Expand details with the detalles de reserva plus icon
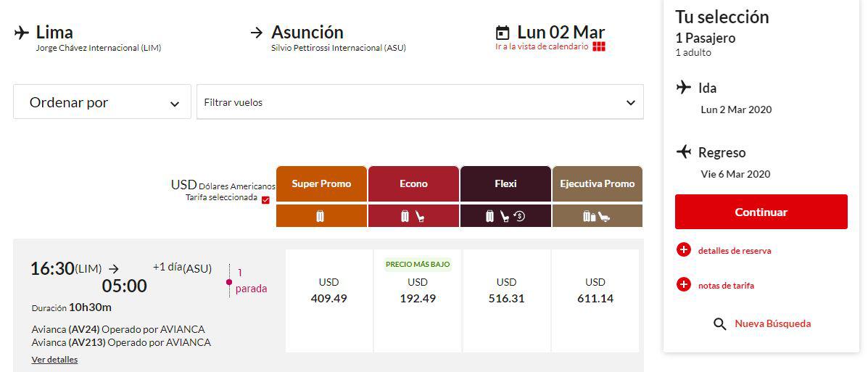Viewport: 868px width, 372px height. coord(683,250)
